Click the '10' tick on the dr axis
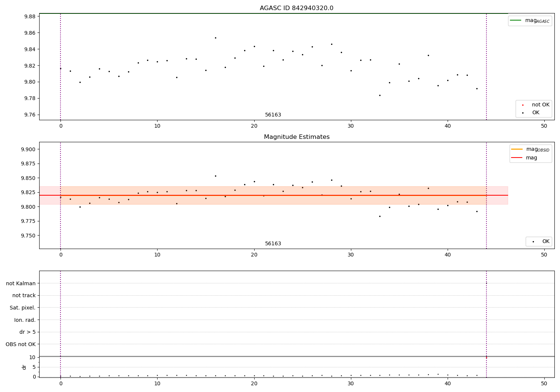Image resolution: width=560 pixels, height=392 pixels. [32, 357]
